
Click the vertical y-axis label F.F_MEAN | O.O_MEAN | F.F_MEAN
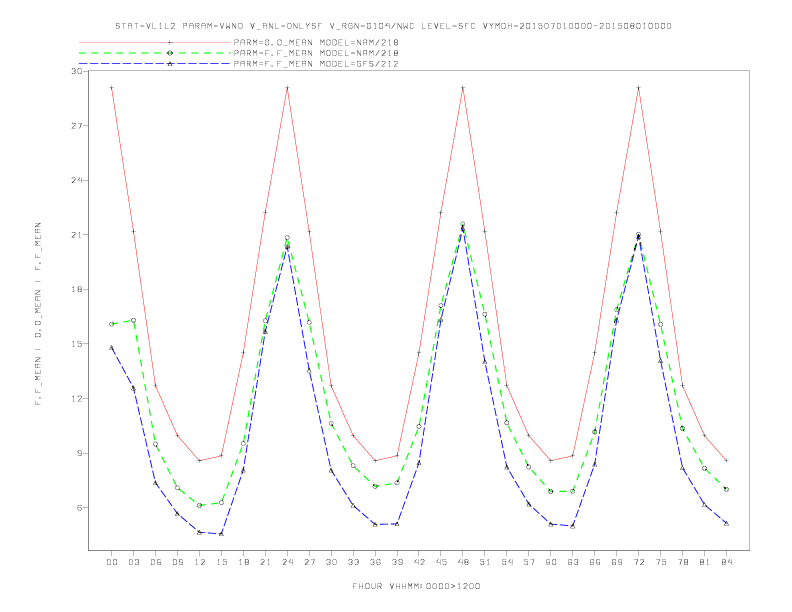pyautogui.click(x=38, y=314)
